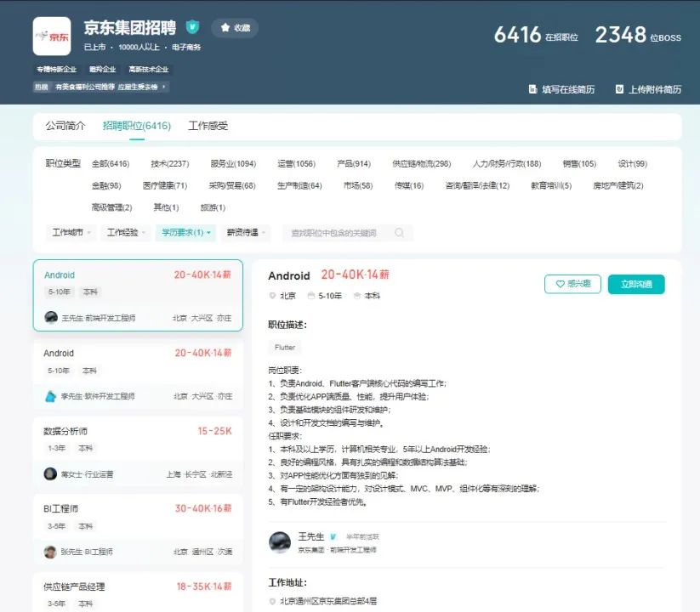Screen dimensions: 700x612
Task: Choose the 旅游(1) job type
Action: [x=213, y=207]
